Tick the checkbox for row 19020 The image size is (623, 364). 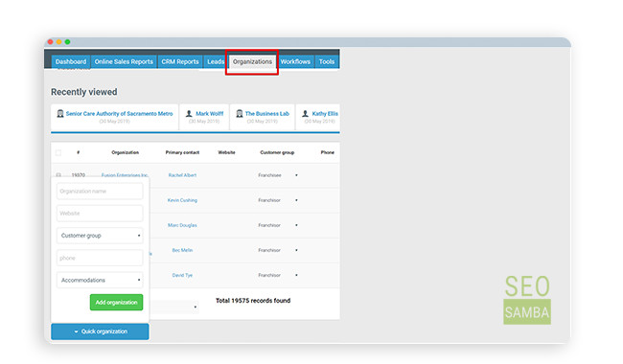click(58, 175)
